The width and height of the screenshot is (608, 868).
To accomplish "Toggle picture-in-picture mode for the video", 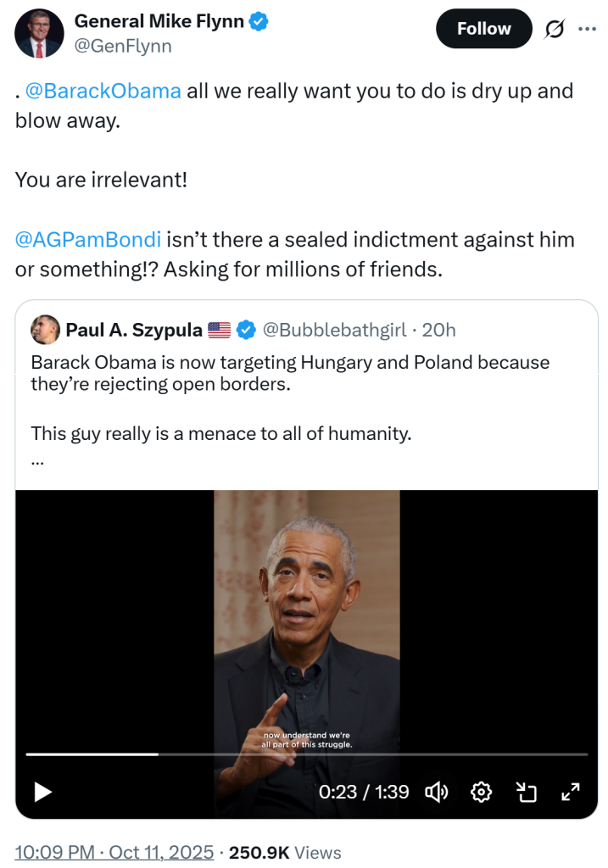I will pos(527,792).
